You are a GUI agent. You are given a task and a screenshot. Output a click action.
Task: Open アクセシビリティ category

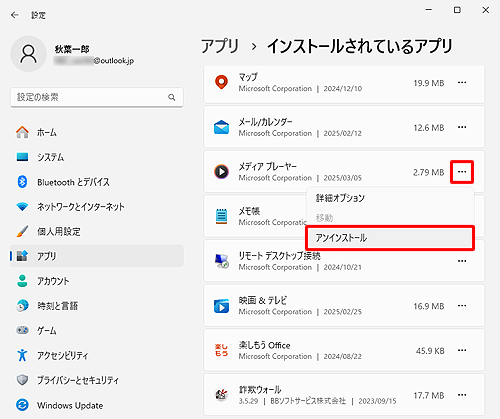tap(97, 355)
